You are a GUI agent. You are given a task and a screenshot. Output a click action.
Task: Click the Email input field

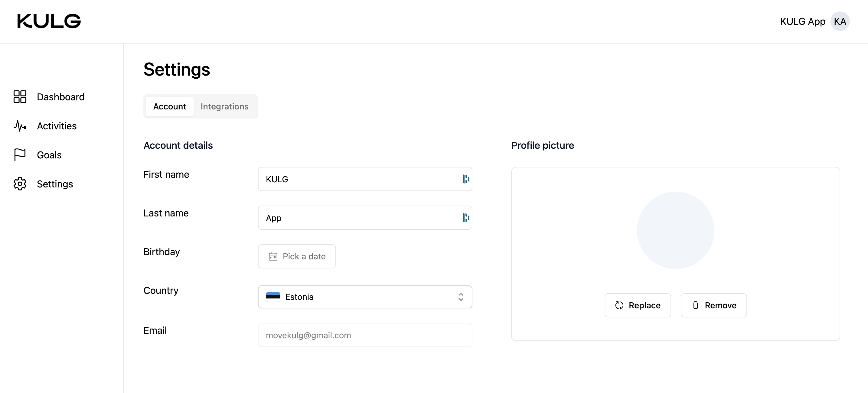364,335
